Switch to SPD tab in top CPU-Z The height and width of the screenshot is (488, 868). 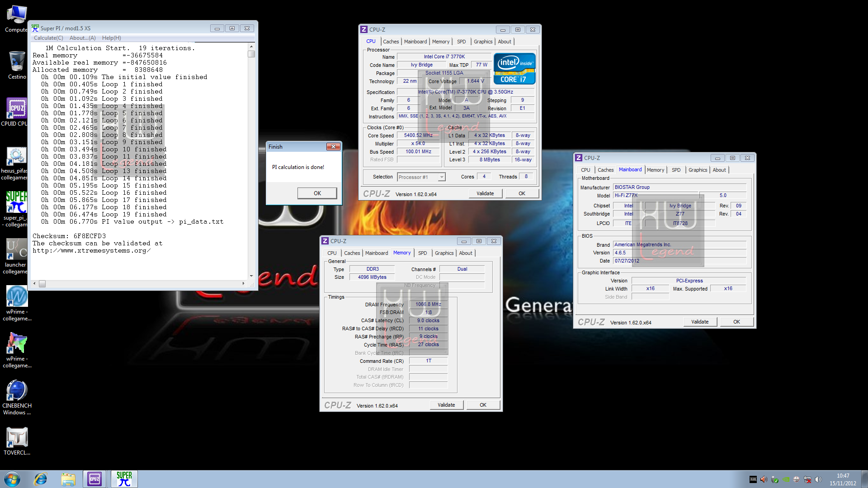461,42
